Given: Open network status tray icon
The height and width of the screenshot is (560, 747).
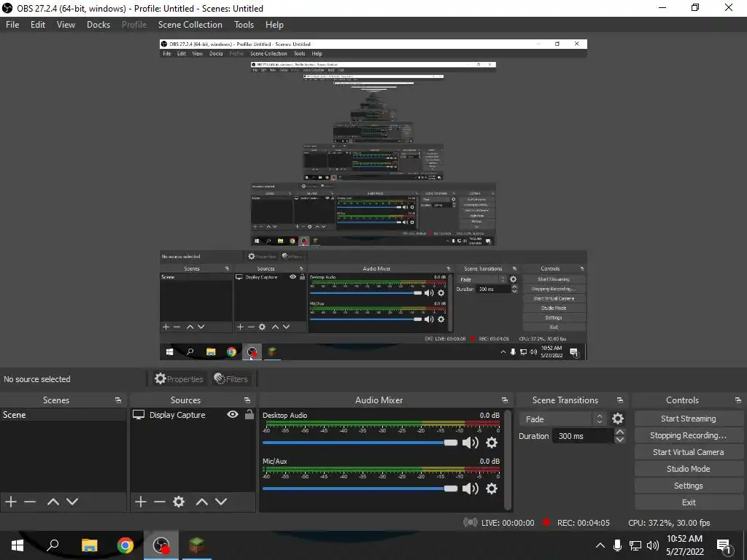Looking at the screenshot, I should pyautogui.click(x=635, y=545).
